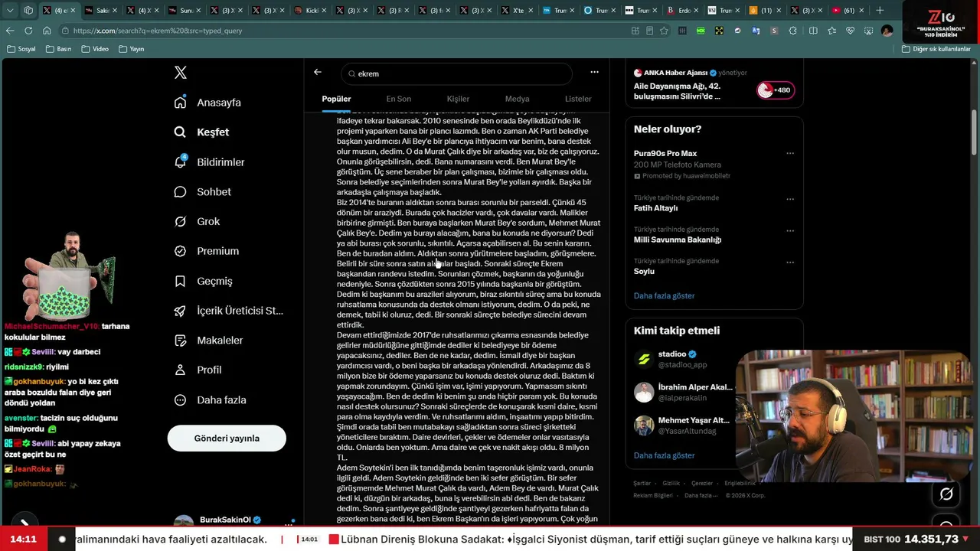
Task: Open İbrahim Alper Akal profile avatar
Action: point(644,393)
